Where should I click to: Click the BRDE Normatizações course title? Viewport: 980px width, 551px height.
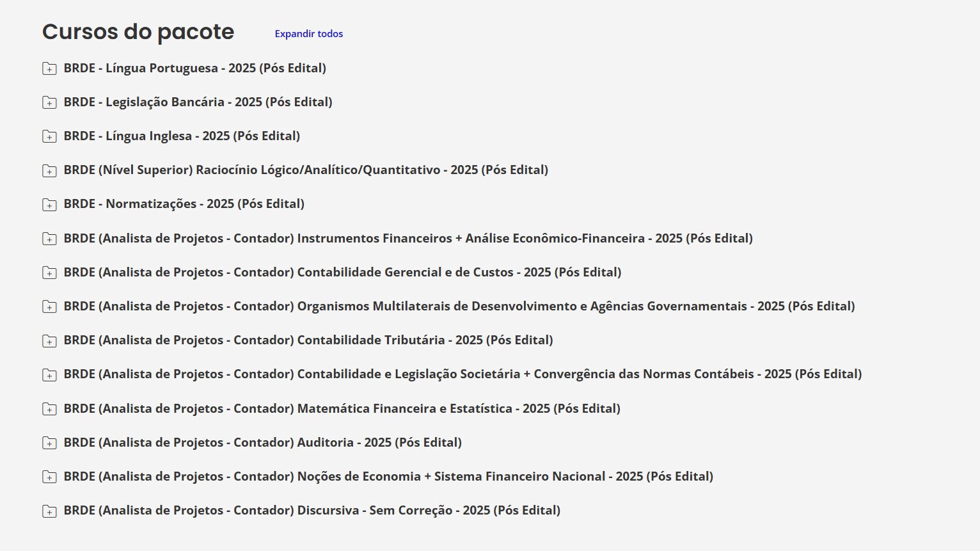(x=184, y=204)
